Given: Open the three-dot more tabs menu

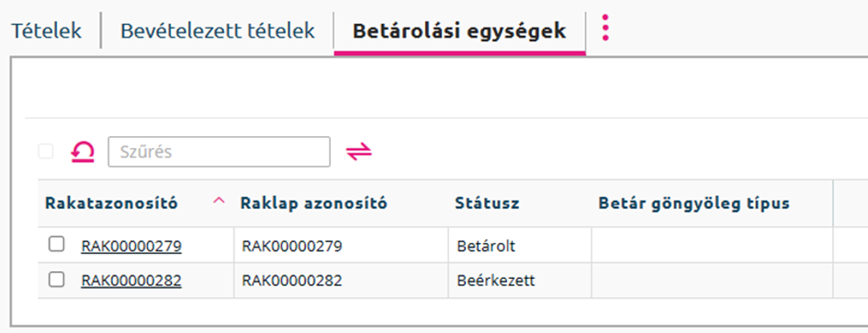Looking at the screenshot, I should pos(605,28).
